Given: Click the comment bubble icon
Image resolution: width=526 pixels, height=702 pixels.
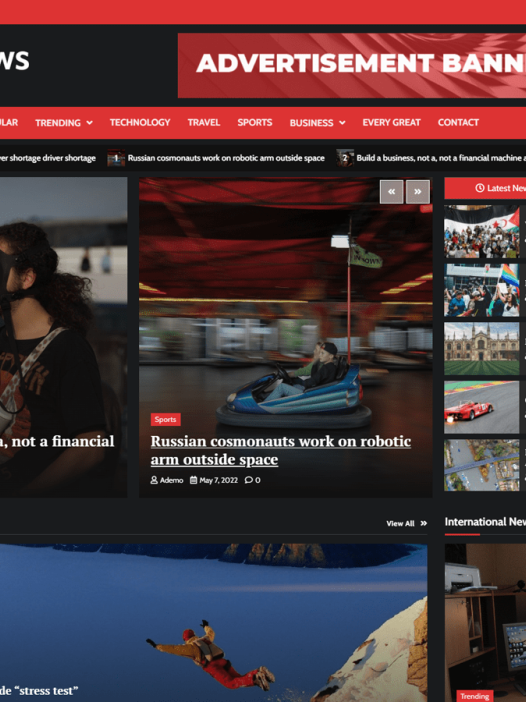Looking at the screenshot, I should tap(248, 480).
